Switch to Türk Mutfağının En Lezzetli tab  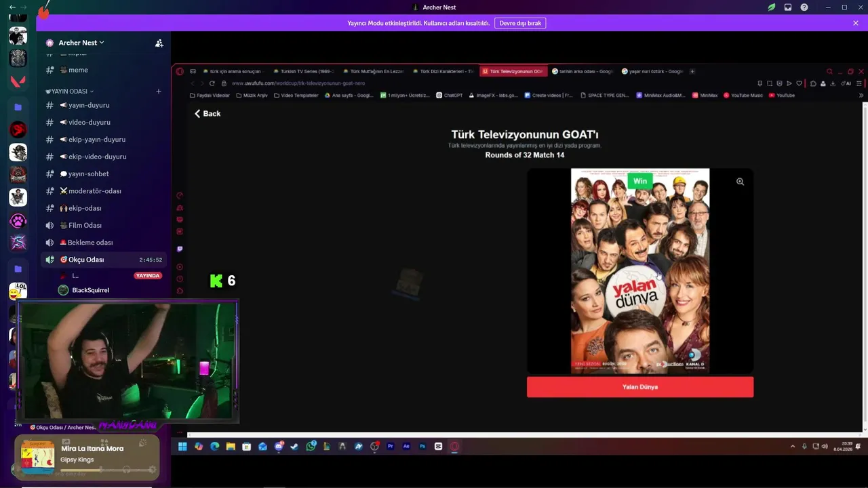coord(373,71)
